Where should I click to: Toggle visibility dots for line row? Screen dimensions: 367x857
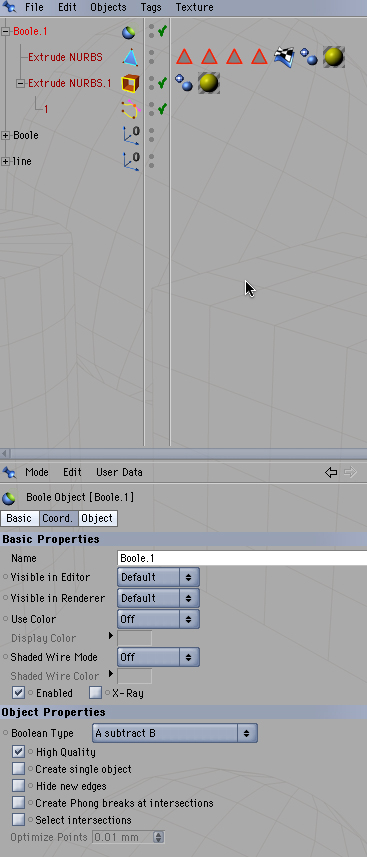click(152, 161)
